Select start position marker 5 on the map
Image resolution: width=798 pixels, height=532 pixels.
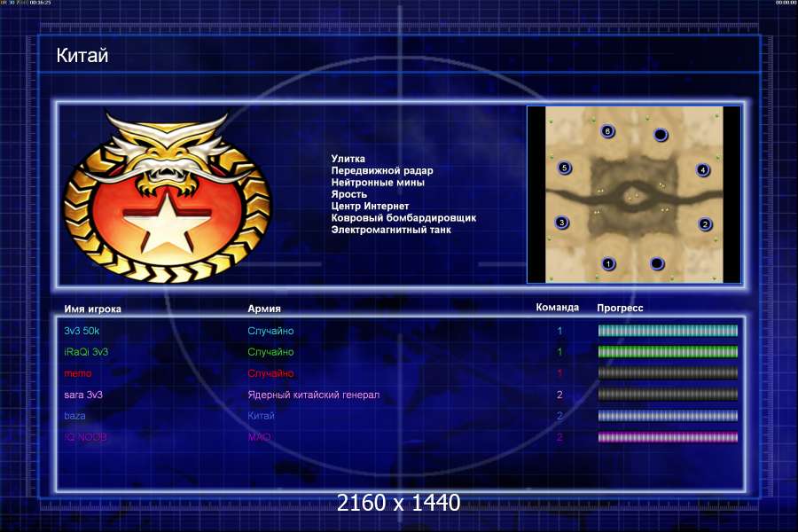564,168
